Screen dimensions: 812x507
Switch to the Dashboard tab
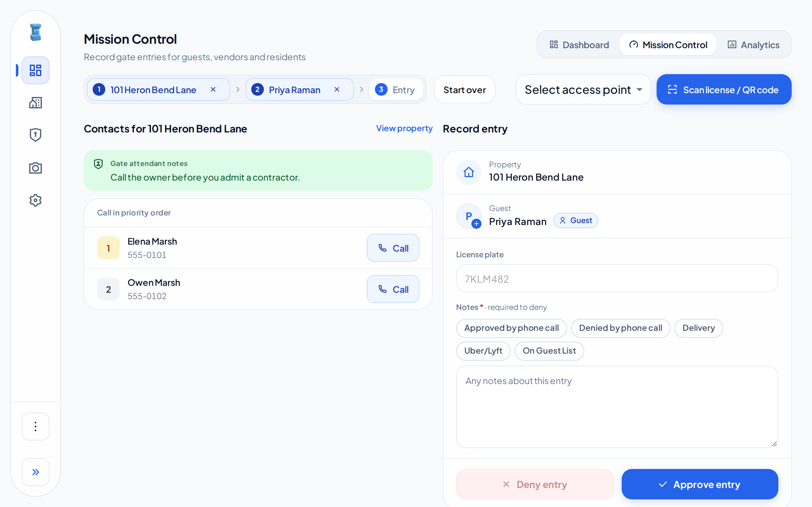579,45
